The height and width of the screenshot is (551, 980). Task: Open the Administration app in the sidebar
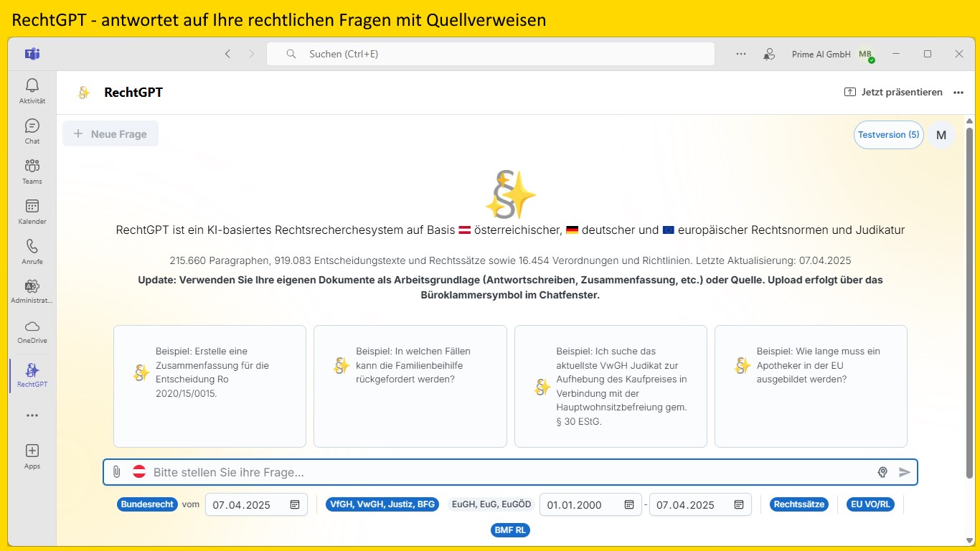[x=32, y=292]
